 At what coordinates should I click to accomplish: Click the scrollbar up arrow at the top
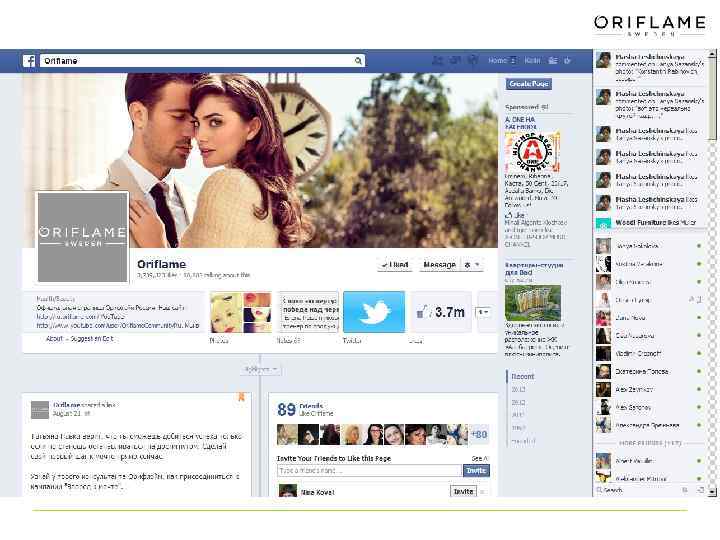(712, 53)
